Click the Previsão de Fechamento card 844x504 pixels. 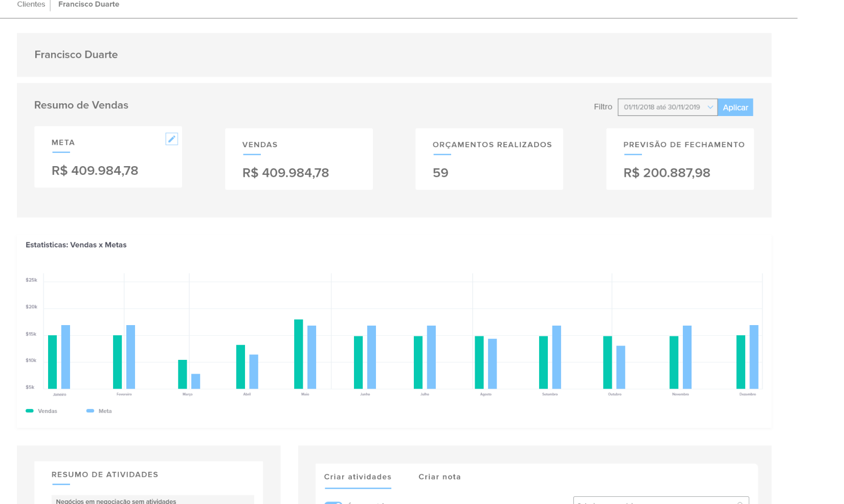(680, 159)
